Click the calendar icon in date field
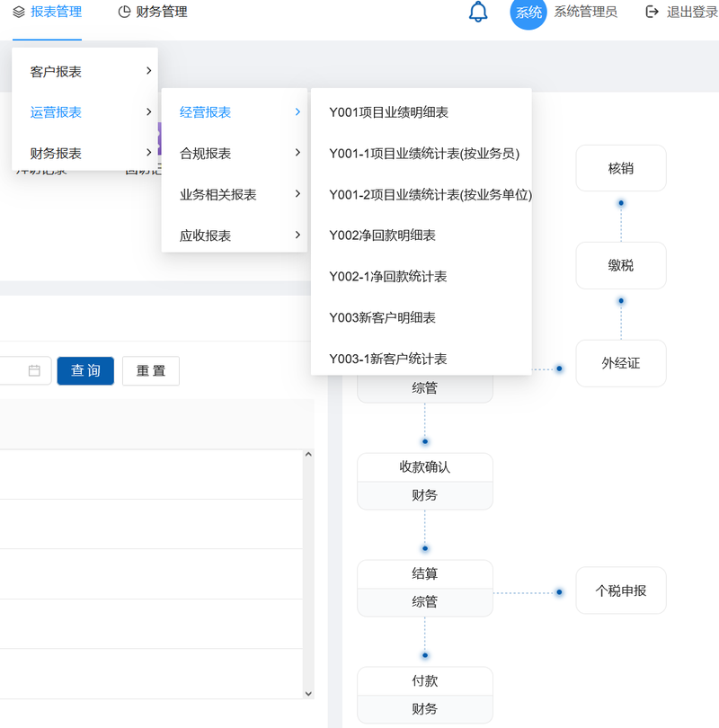The image size is (719, 728). tap(34, 370)
